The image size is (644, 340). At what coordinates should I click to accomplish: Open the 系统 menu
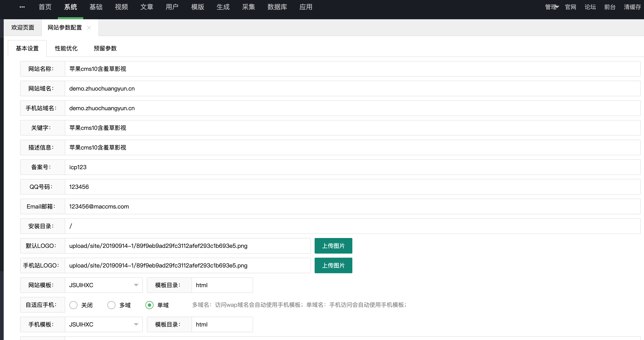[x=71, y=7]
